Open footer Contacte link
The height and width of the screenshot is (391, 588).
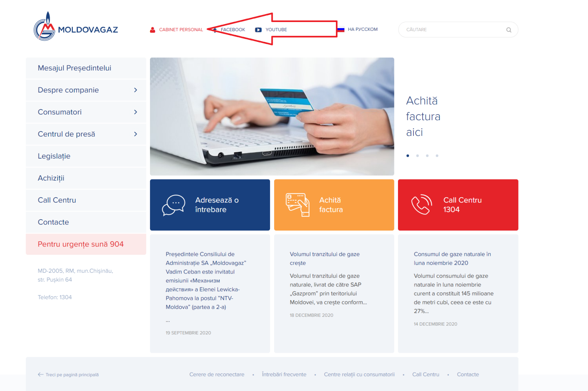[x=468, y=374]
